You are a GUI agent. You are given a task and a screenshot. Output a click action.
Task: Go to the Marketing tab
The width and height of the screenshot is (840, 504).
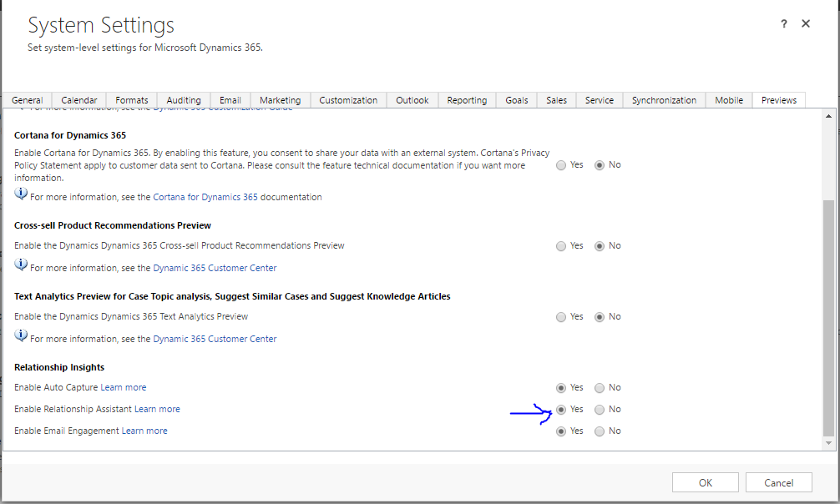pos(281,100)
